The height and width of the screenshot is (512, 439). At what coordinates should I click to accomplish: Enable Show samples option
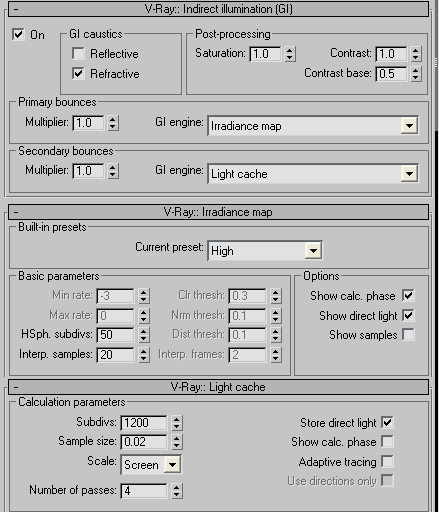[x=408, y=334]
